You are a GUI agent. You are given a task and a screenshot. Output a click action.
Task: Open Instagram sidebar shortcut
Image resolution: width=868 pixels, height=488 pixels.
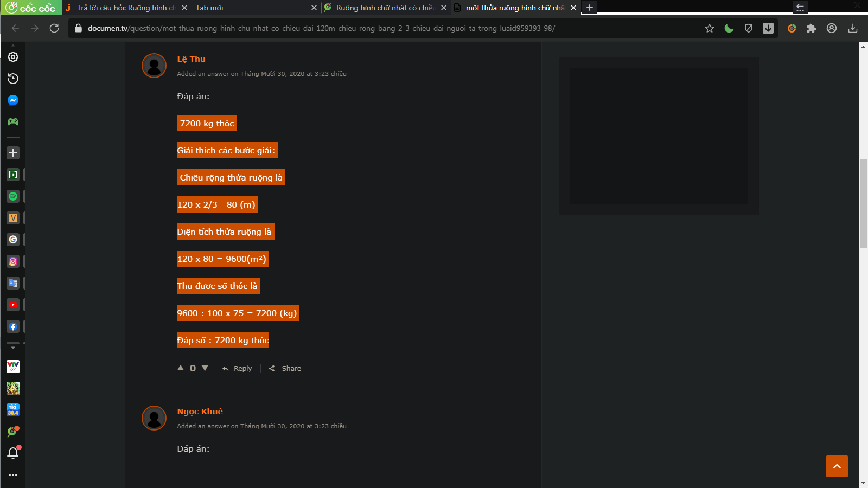(13, 261)
